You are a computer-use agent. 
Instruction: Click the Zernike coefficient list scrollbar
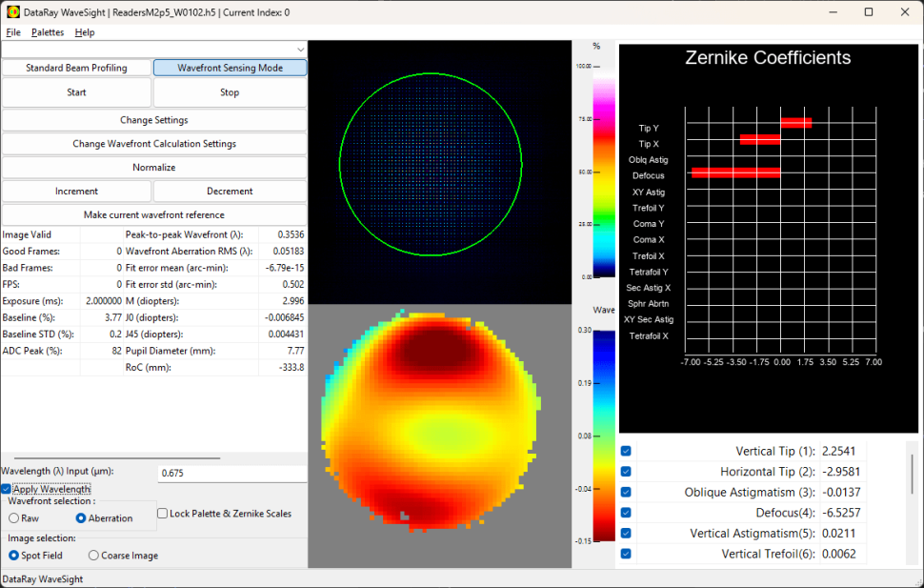pos(913,474)
